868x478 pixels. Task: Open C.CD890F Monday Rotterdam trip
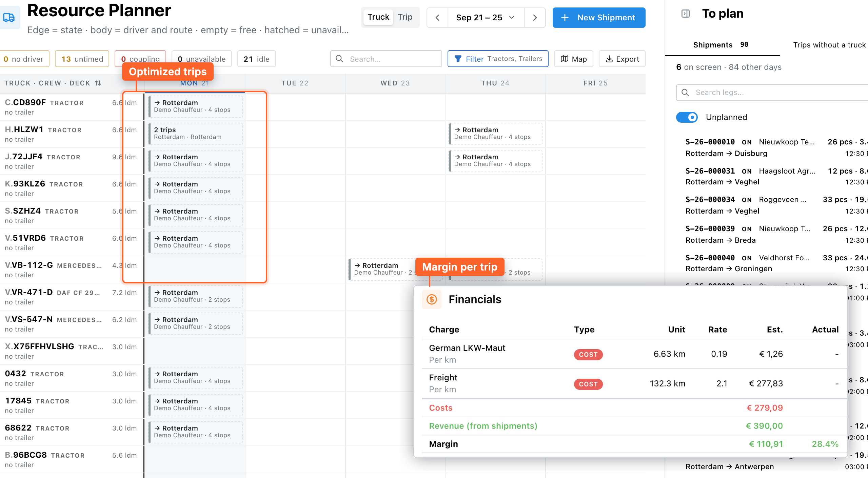coord(196,106)
